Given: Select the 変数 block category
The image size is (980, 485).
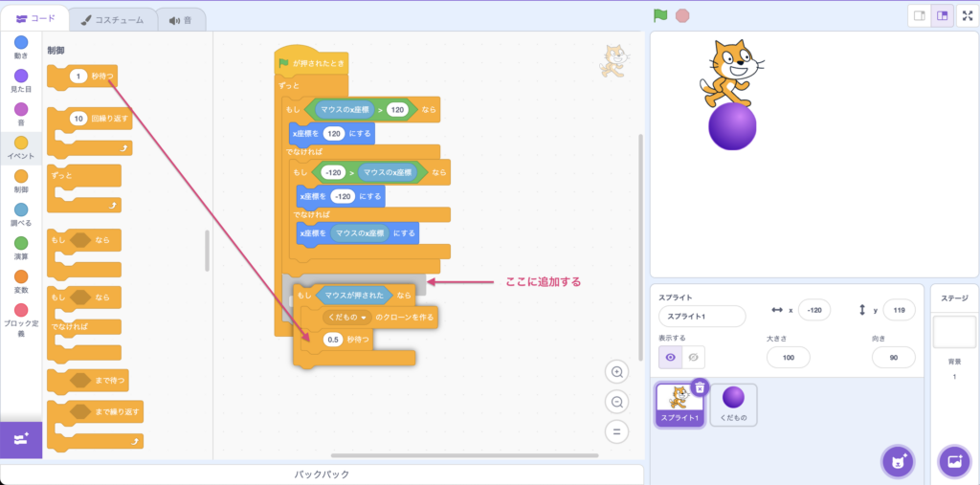Looking at the screenshot, I should click(x=21, y=282).
